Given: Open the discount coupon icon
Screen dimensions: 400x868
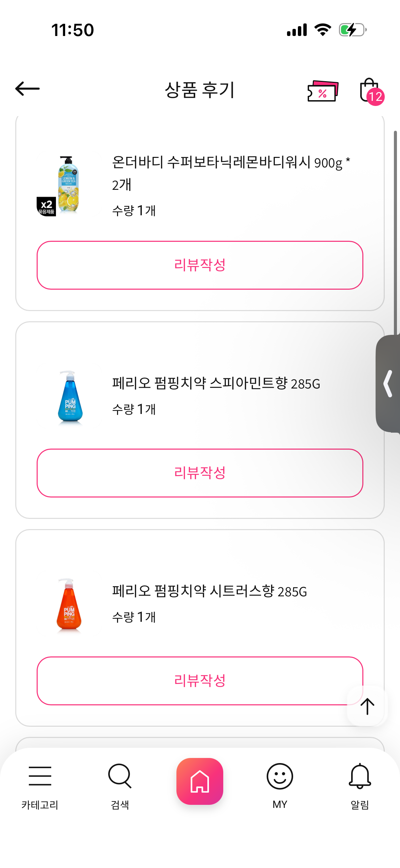Looking at the screenshot, I should pyautogui.click(x=323, y=91).
